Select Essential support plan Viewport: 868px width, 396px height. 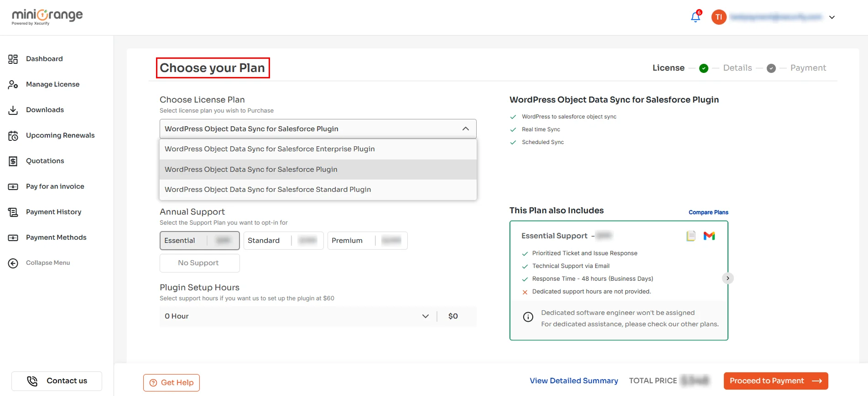tap(200, 241)
